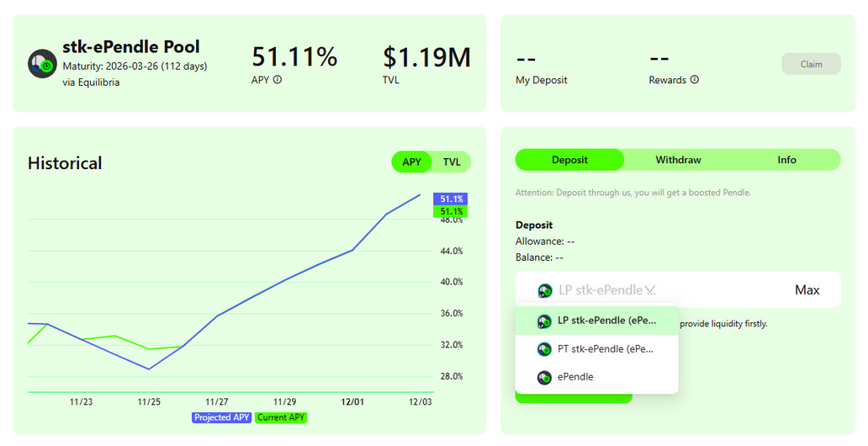Open the Info tab
The image size is (868, 446).
pyautogui.click(x=786, y=160)
